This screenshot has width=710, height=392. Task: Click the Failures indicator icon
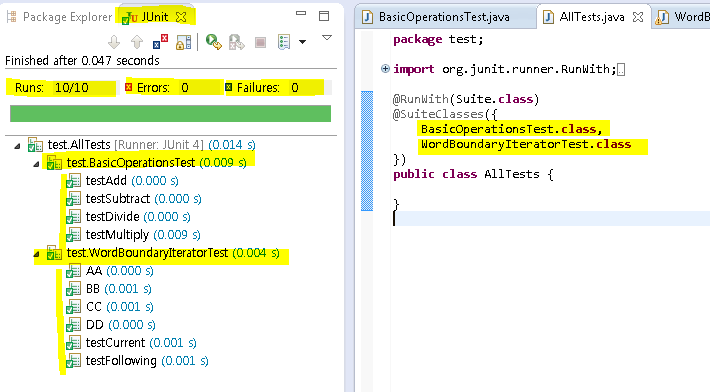tap(229, 87)
